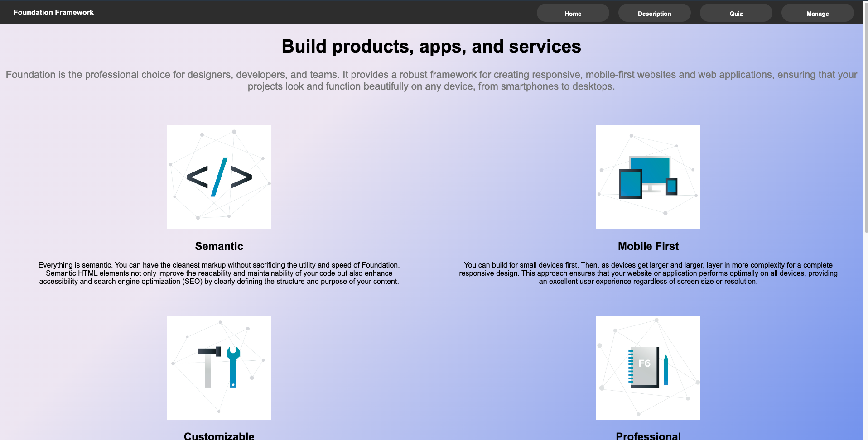Click the Semantic heading
The height and width of the screenshot is (440, 868).
(x=219, y=246)
